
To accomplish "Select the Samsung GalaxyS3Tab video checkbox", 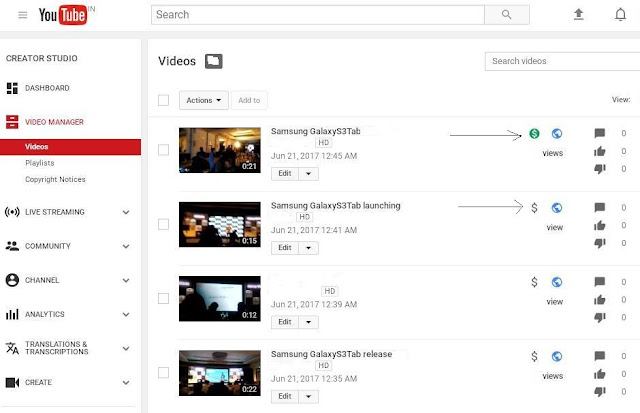I will [163, 150].
